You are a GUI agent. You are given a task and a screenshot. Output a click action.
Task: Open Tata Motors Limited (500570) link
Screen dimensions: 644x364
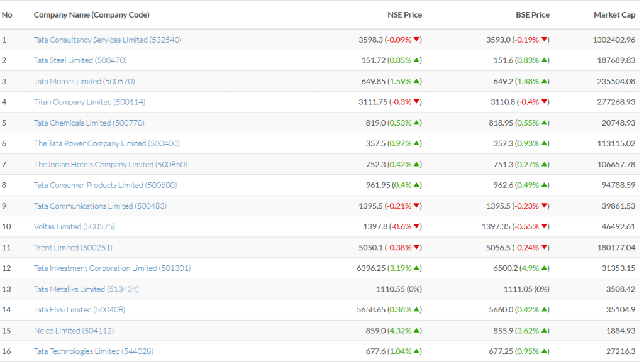84,81
